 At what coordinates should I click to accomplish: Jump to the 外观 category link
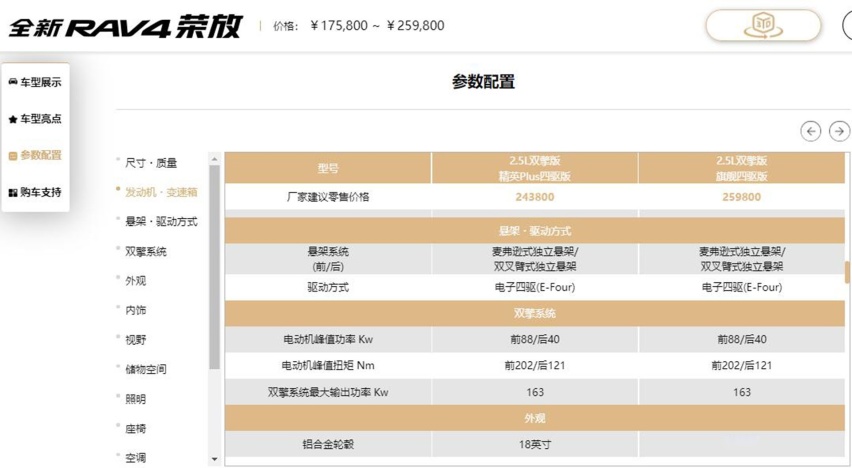[135, 281]
